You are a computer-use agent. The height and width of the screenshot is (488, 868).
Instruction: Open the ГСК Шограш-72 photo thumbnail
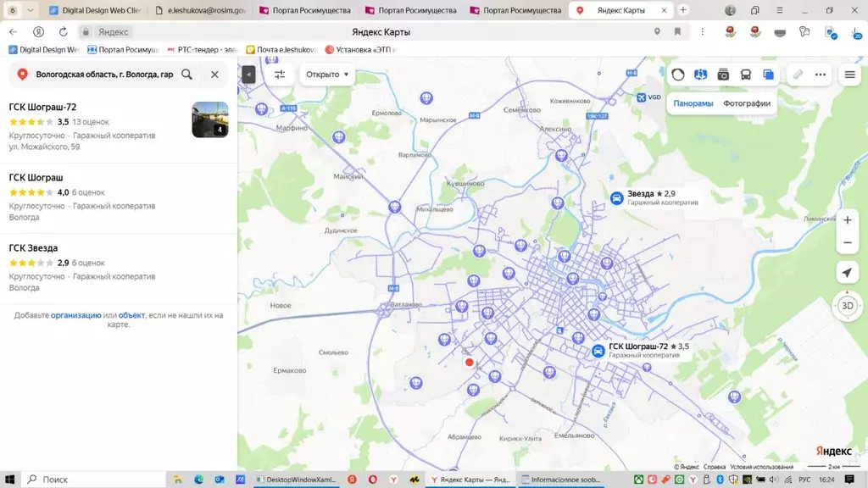click(x=210, y=119)
